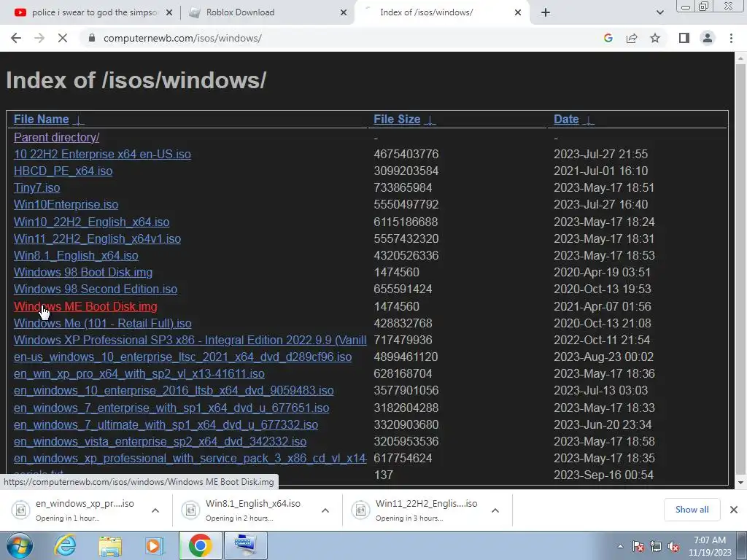Image resolution: width=747 pixels, height=560 pixels.
Task: Click the date 2021-Jul-01 16:10
Action: point(601,171)
